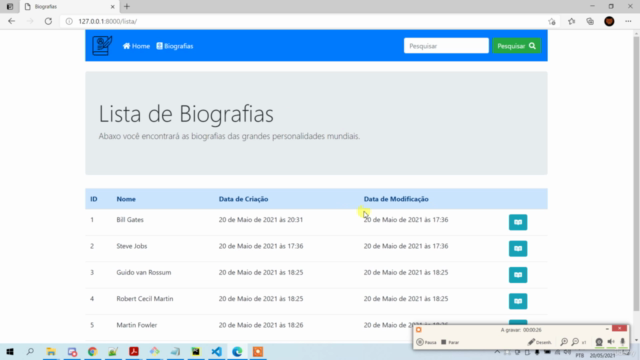Click the Lista de Biografias heading
The image size is (640, 360).
pos(186,113)
